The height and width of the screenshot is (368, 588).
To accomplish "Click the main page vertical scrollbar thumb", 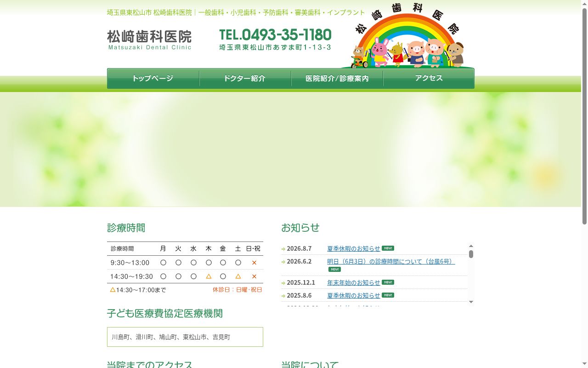I will click(585, 116).
